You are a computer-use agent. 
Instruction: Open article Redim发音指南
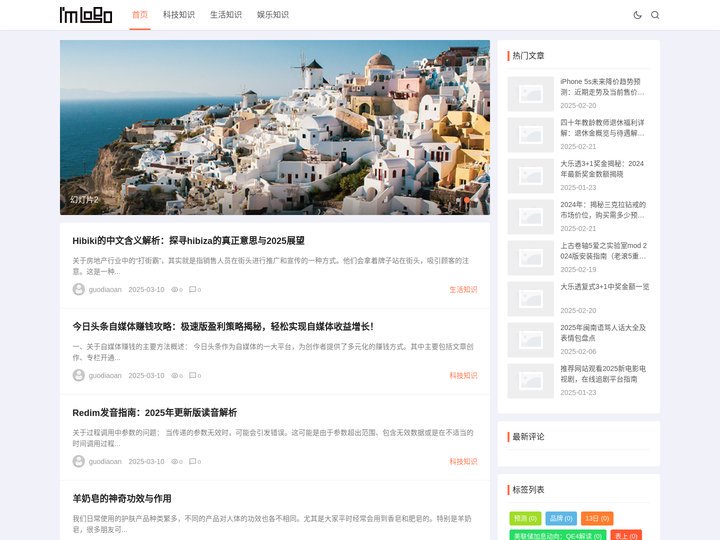[154, 412]
